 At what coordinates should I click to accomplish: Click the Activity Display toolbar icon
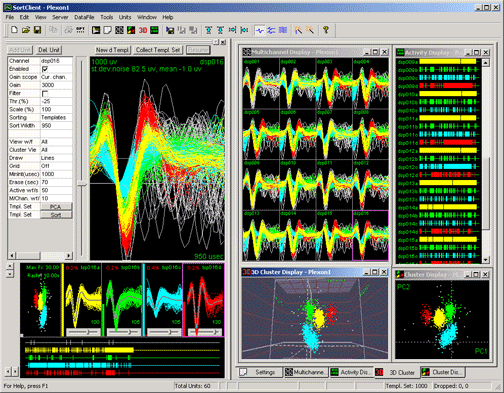point(154,30)
